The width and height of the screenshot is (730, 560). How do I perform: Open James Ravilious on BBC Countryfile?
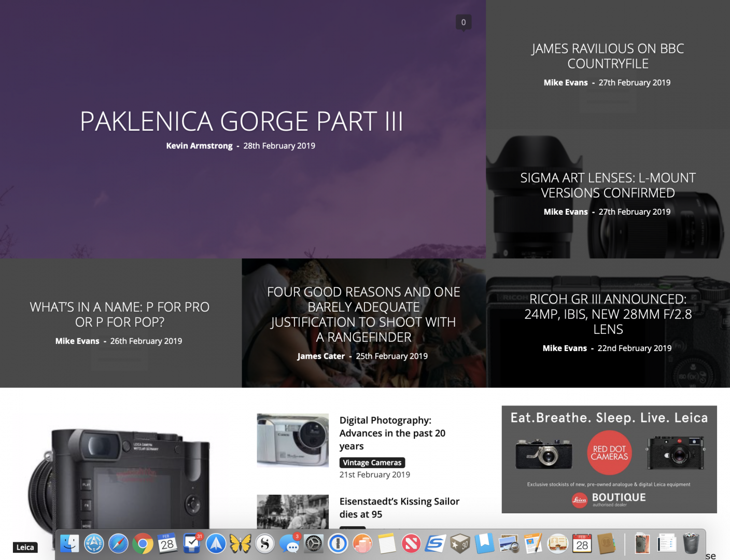608,56
